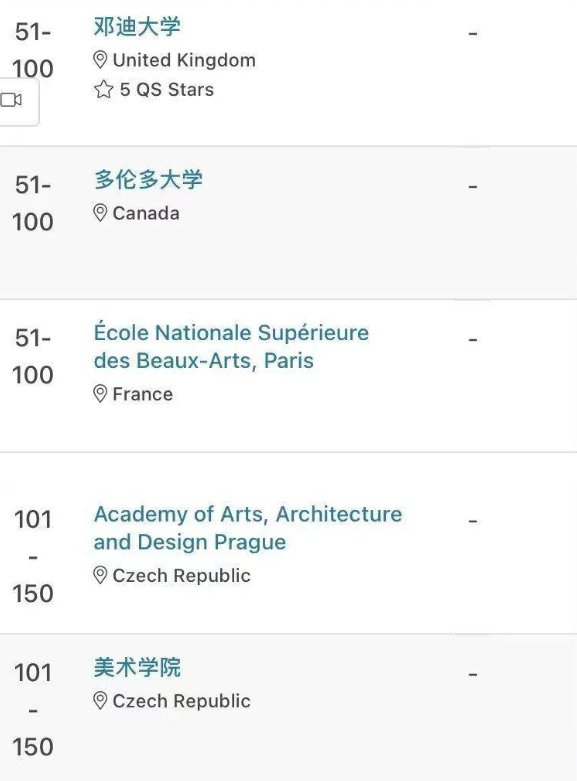Open the 多伦多大学 university link

pyautogui.click(x=148, y=179)
